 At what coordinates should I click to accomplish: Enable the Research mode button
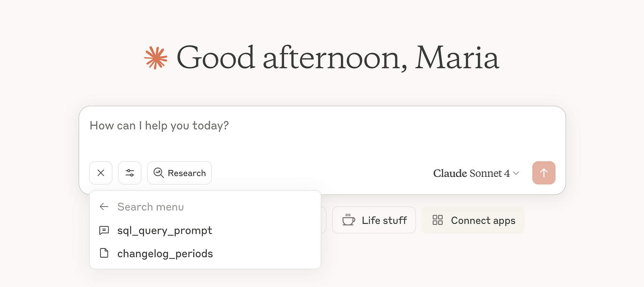(x=180, y=173)
